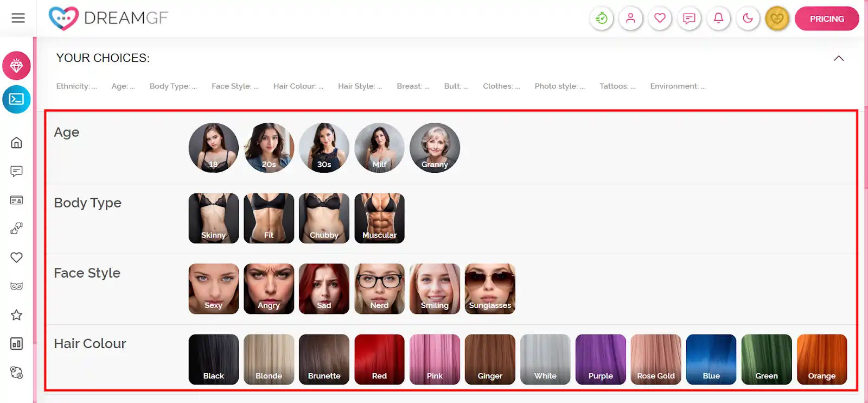Viewport: 868px width, 403px height.
Task: Click the gold coin heart icon
Action: click(777, 18)
